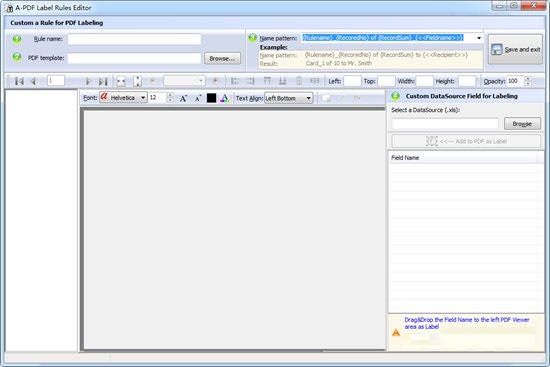Open the Text Align dropdown
The height and width of the screenshot is (367, 550).
click(288, 98)
